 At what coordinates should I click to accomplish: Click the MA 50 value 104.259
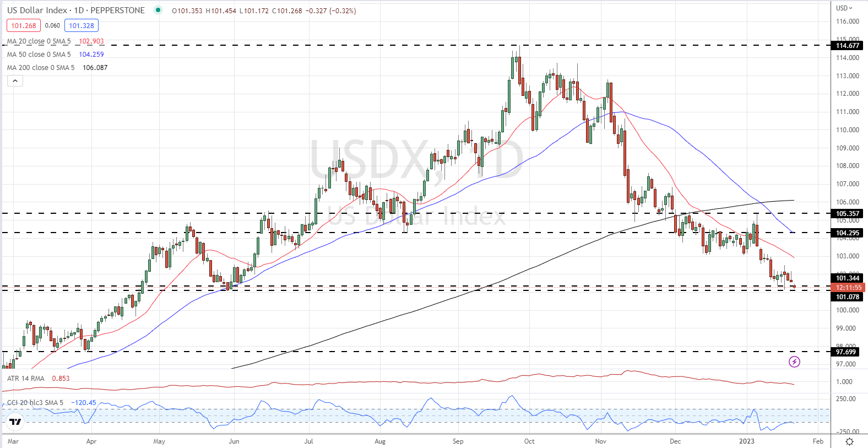pos(91,55)
